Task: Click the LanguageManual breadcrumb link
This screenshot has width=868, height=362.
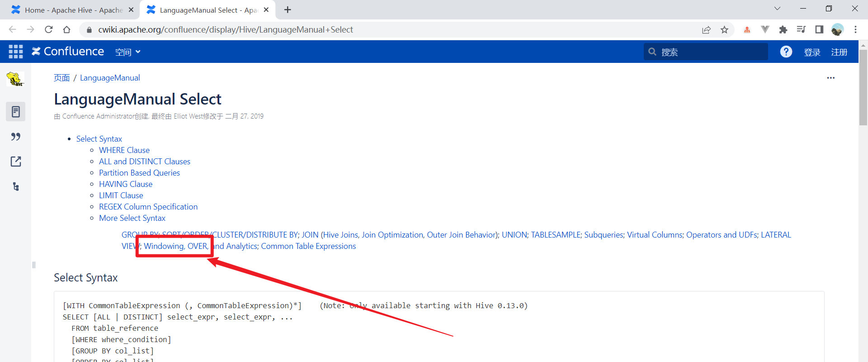Action: click(110, 78)
